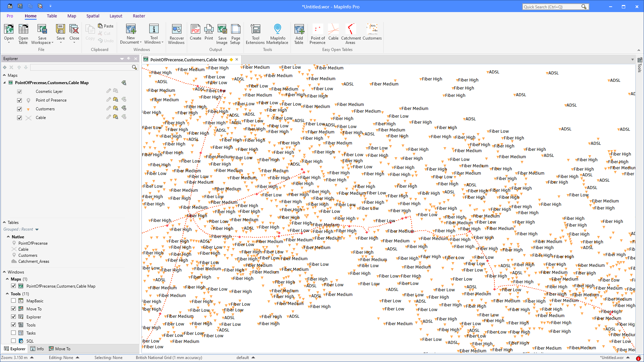This screenshot has width=644, height=362.
Task: Open the Point of Presence easy open table
Action: coord(317,34)
